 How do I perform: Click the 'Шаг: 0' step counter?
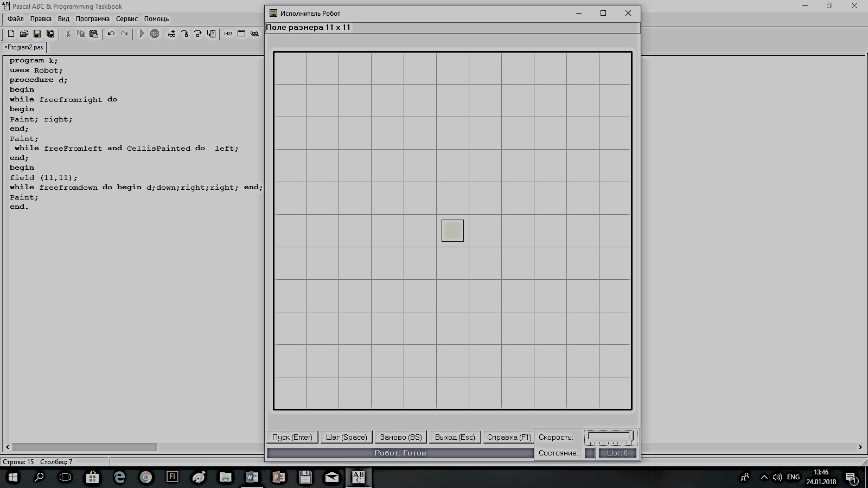(x=617, y=453)
